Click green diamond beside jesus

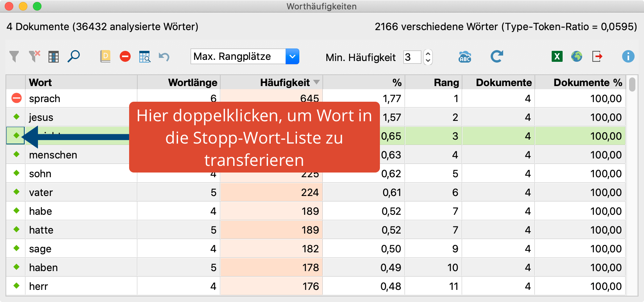coord(16,117)
